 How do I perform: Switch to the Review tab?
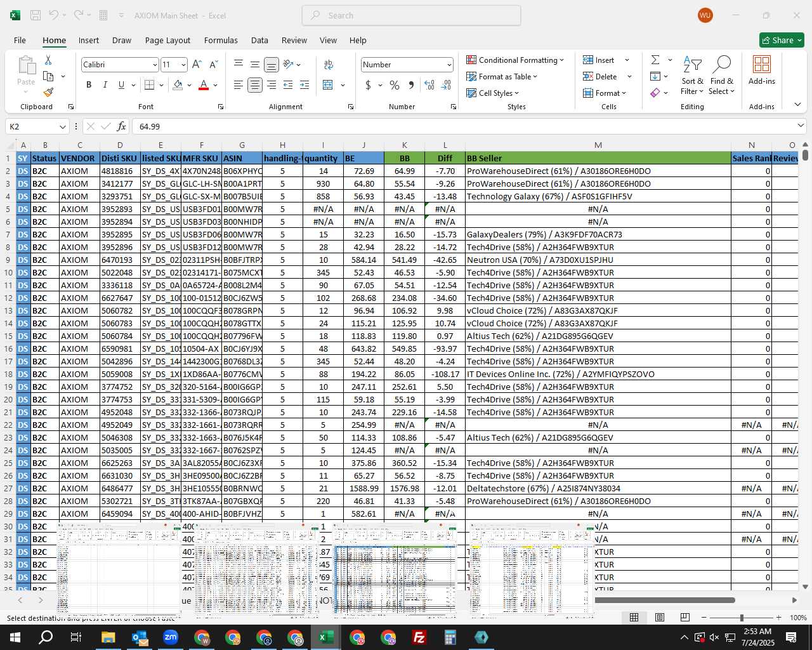coord(294,40)
